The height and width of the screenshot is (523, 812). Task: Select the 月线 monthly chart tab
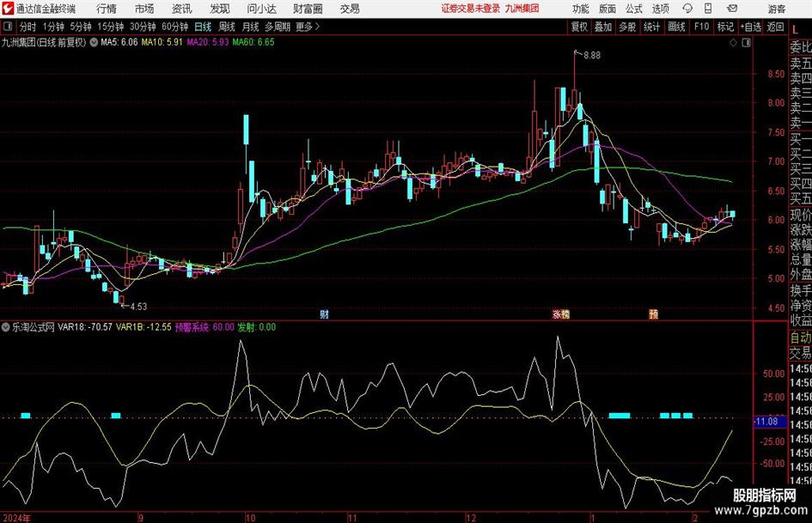[251, 27]
